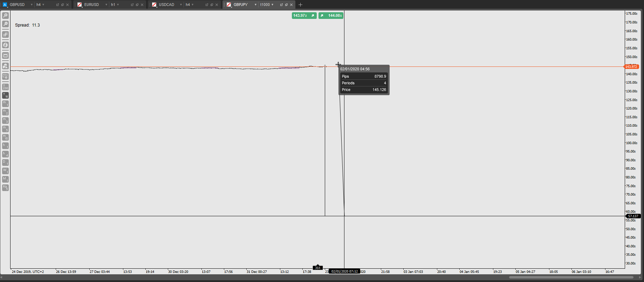The width and height of the screenshot is (644, 282).
Task: Click the toolbar icon beneath the robot
Action: pyautogui.click(x=5, y=66)
